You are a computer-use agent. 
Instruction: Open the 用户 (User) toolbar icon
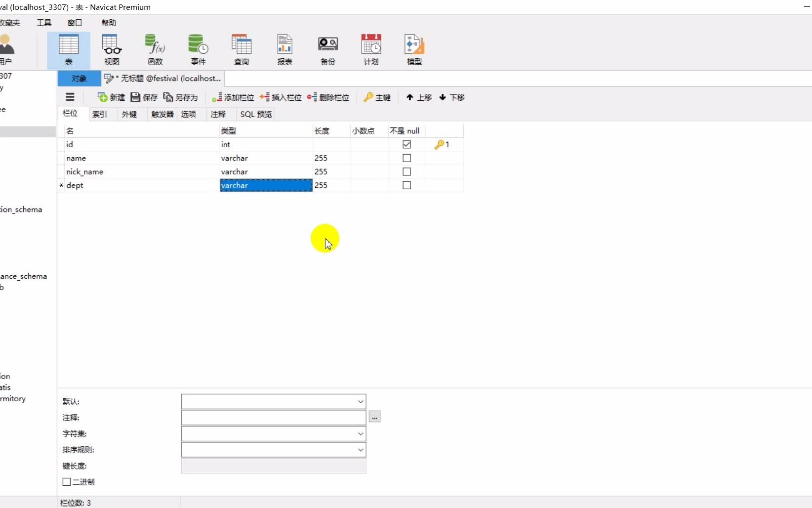(7, 50)
